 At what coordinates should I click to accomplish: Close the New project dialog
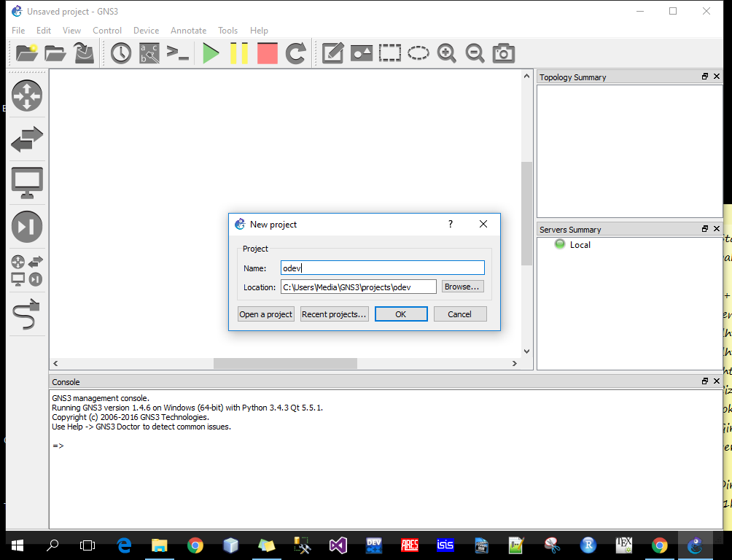[x=483, y=224]
